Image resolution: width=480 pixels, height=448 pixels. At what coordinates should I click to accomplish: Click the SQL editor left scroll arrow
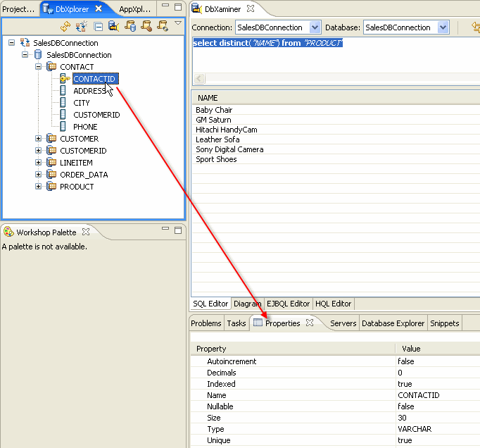[x=199, y=78]
